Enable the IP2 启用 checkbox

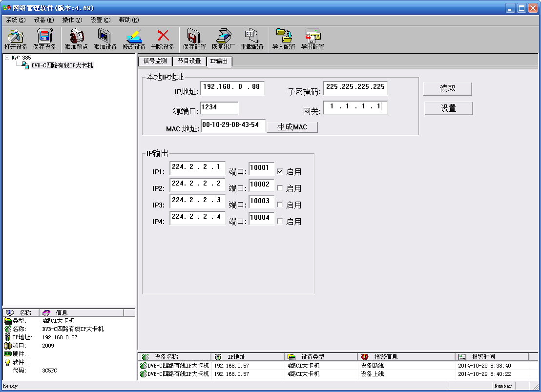tap(280, 188)
